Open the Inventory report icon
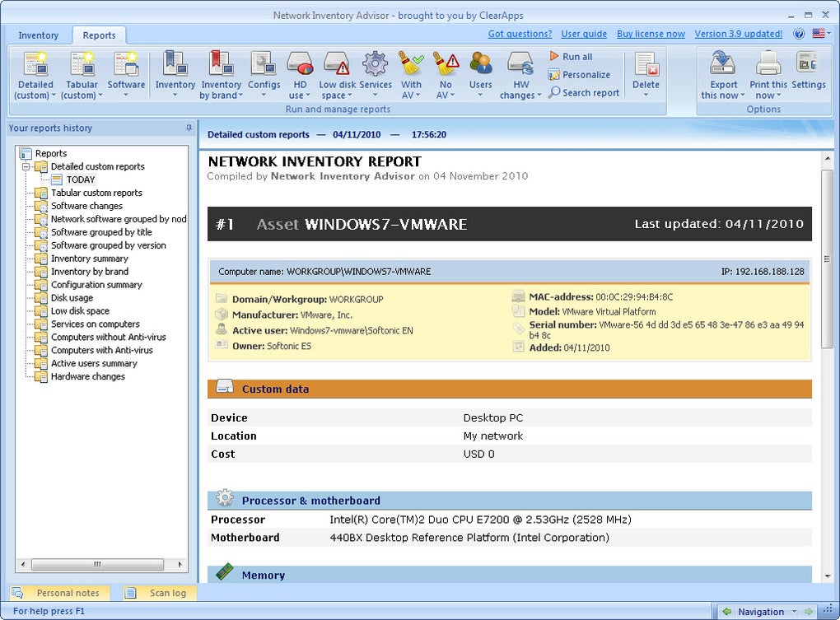This screenshot has height=620, width=840. (x=175, y=63)
